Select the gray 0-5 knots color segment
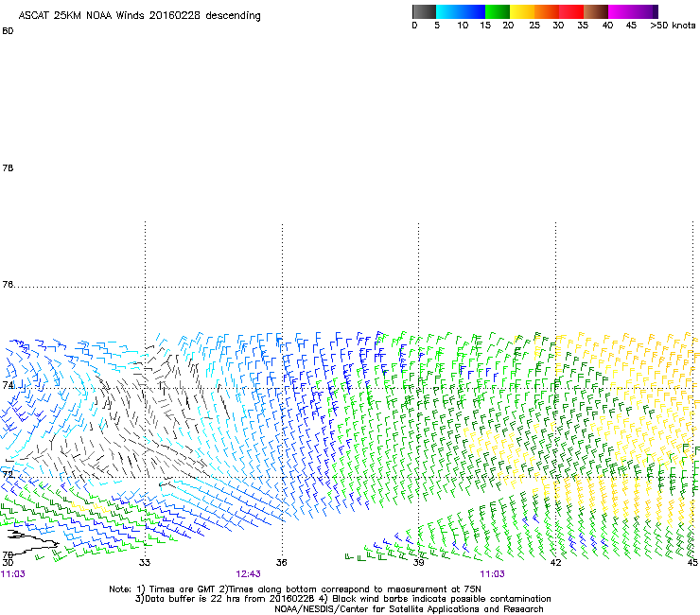The image size is (700, 615). [424, 11]
